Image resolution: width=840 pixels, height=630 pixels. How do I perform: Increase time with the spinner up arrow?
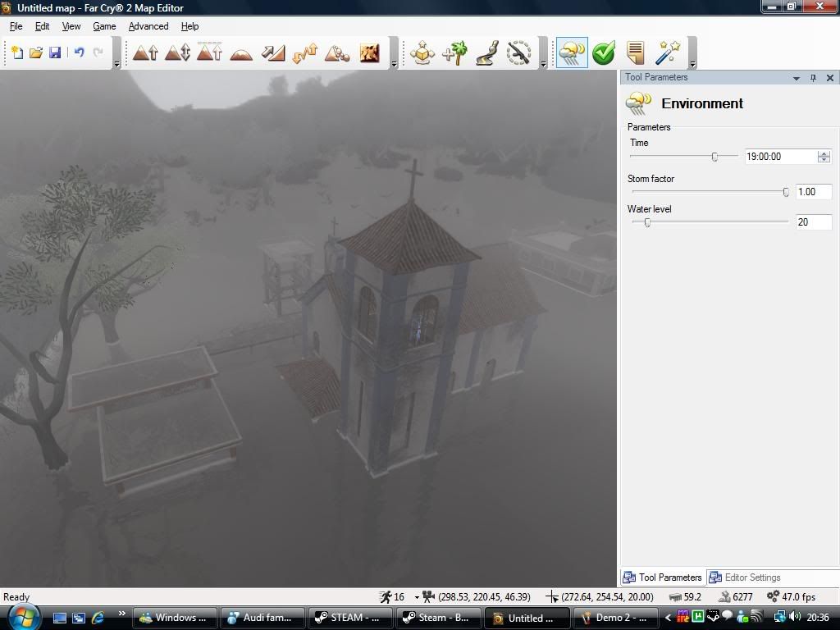tap(824, 153)
